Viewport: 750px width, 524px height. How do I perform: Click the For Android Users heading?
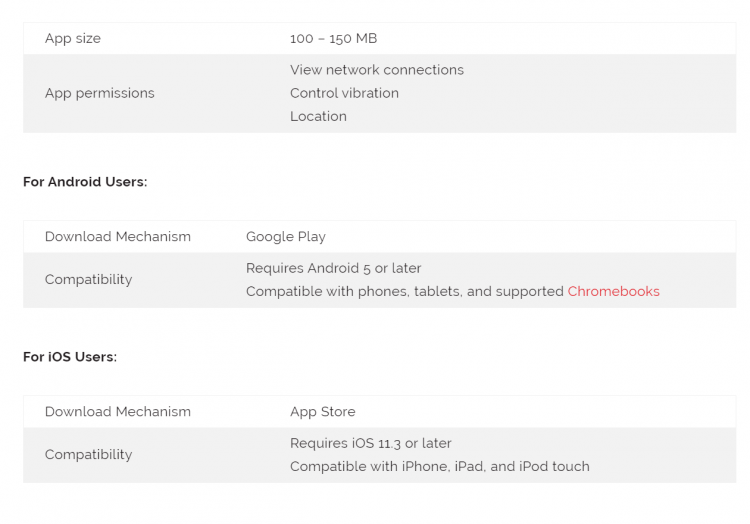(x=85, y=182)
